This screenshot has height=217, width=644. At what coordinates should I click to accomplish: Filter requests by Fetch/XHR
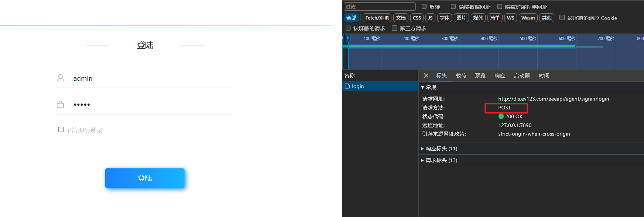(377, 18)
